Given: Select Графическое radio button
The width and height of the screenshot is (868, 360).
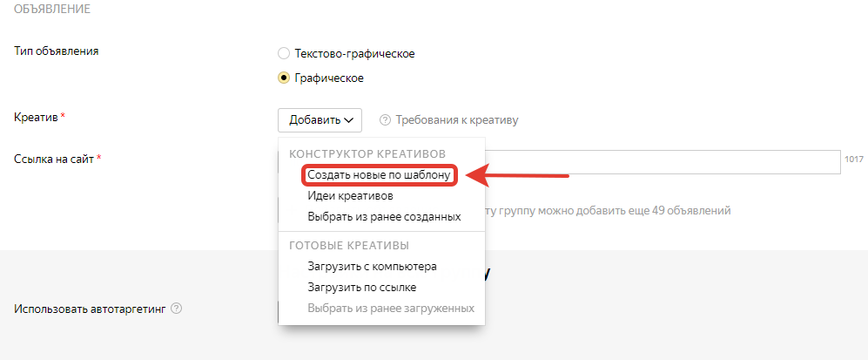Looking at the screenshot, I should pos(284,78).
